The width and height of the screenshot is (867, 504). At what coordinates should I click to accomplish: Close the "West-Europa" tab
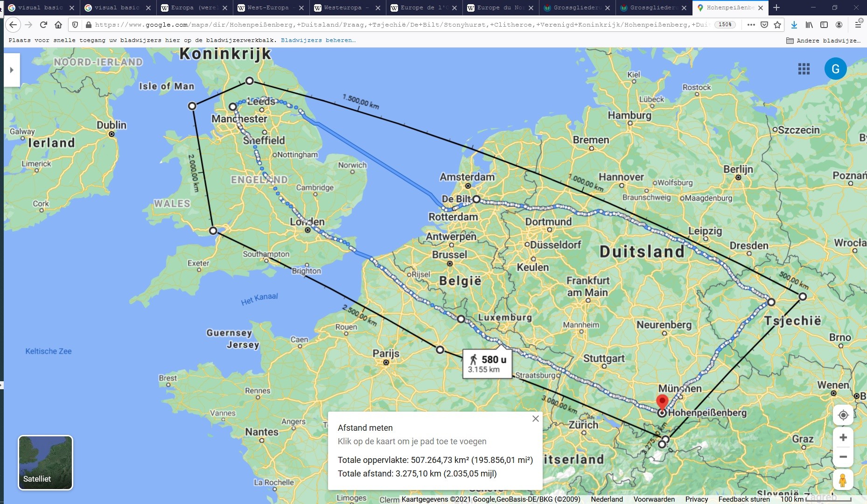coord(301,8)
